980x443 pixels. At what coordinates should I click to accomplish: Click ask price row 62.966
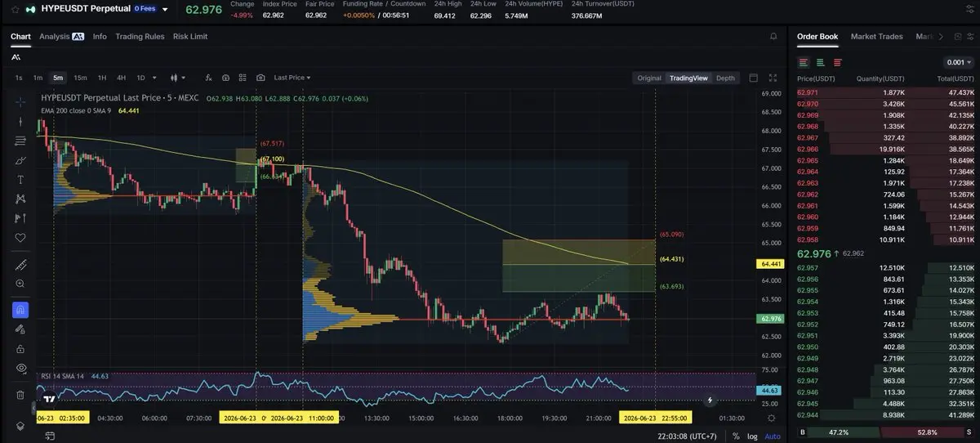click(x=885, y=149)
